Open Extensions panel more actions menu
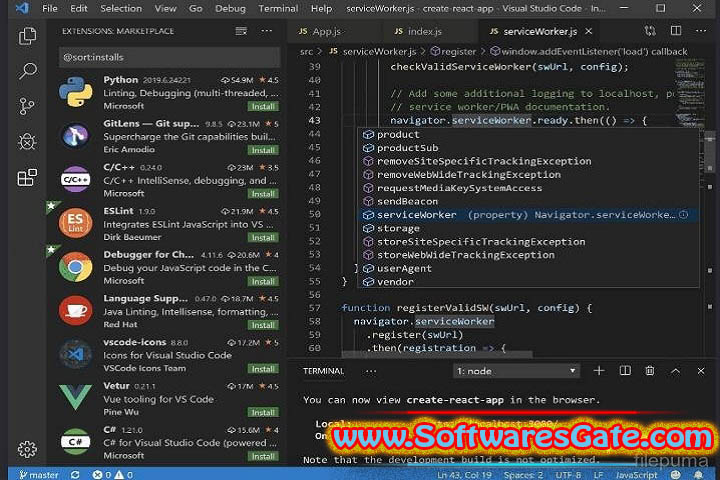 [x=266, y=31]
